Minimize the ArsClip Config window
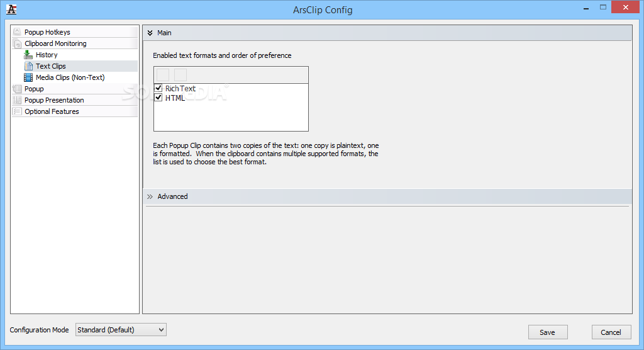Screen dimensions: 644x350 pos(586,8)
